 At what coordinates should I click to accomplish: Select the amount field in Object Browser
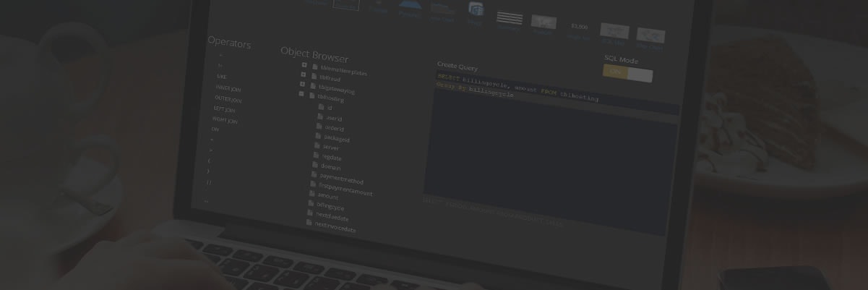pos(327,196)
